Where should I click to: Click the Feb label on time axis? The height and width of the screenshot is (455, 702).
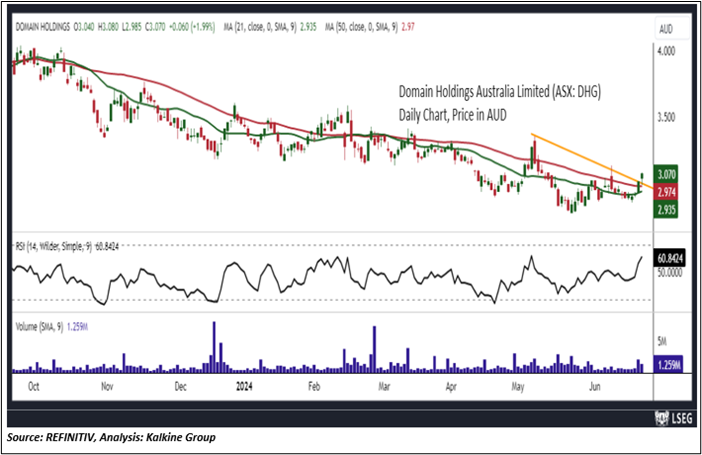click(314, 386)
